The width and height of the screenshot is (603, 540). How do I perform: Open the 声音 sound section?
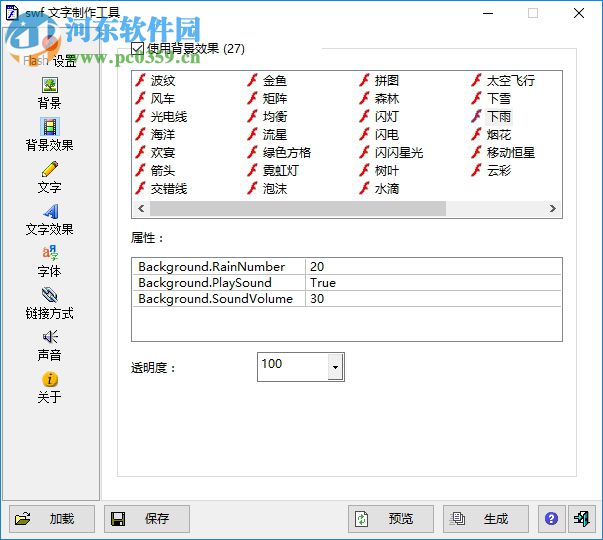[50, 346]
